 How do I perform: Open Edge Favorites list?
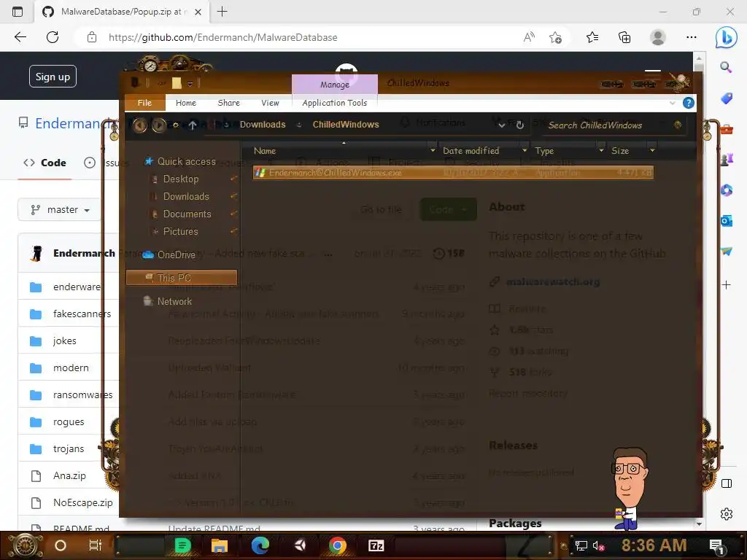pyautogui.click(x=592, y=37)
